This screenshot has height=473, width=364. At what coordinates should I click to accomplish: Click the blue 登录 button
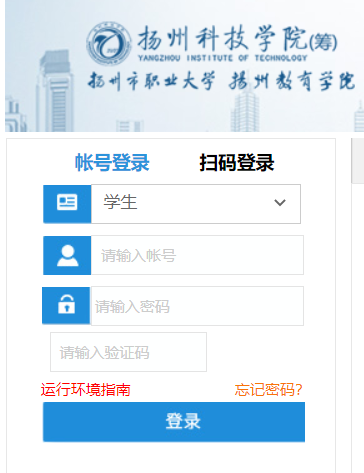(x=174, y=422)
